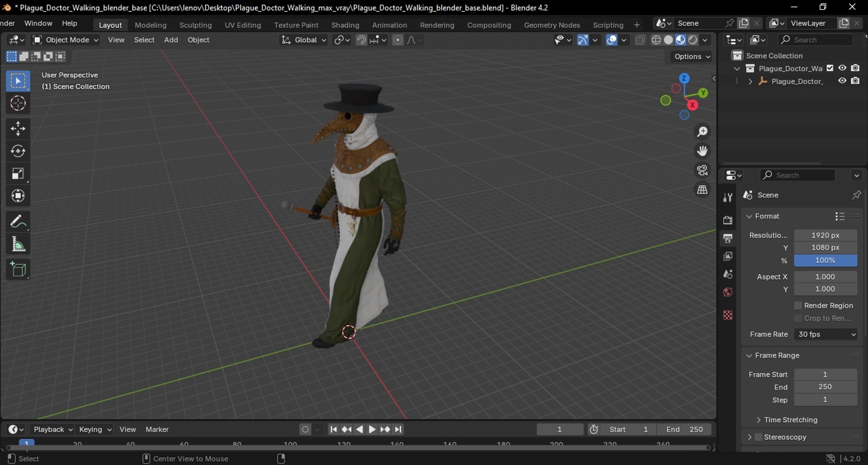Select the Annotate tool

click(x=18, y=222)
